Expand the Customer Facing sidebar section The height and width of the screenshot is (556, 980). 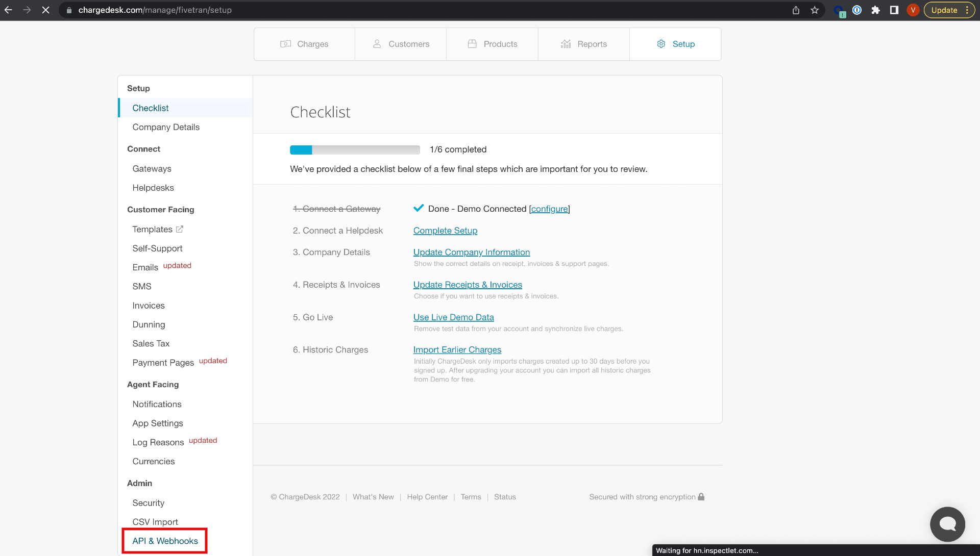[x=160, y=209]
